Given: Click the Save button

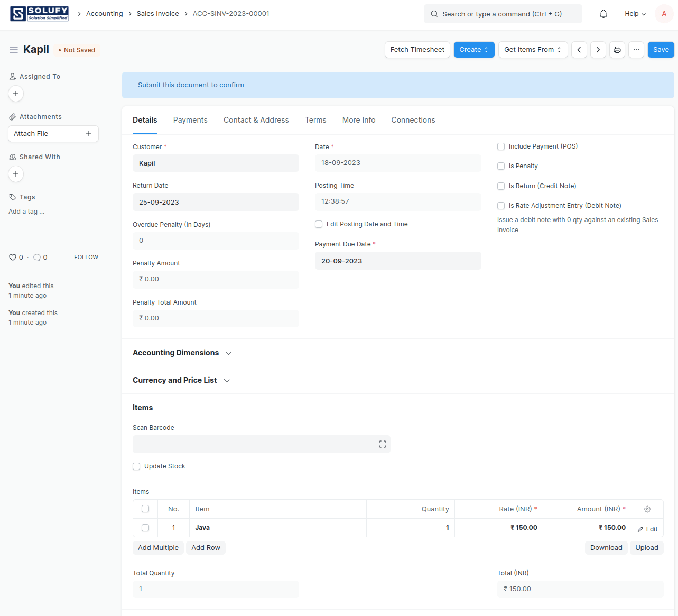Looking at the screenshot, I should pos(661,50).
